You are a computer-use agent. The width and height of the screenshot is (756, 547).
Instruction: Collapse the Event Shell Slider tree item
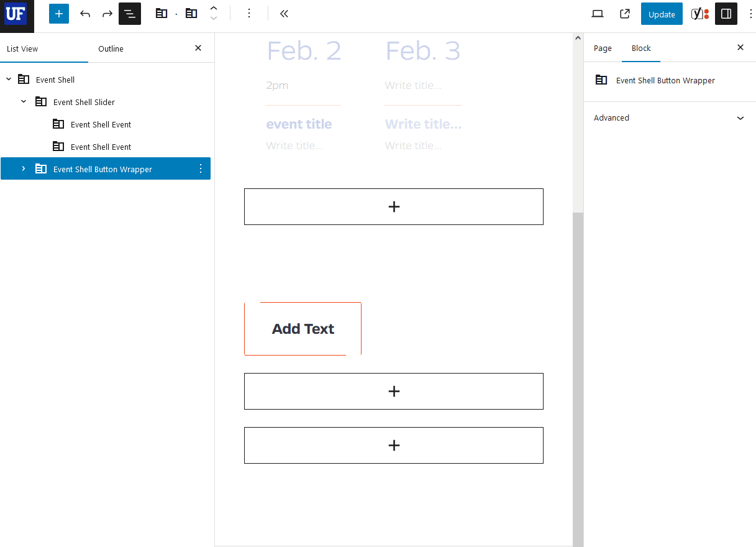(24, 102)
